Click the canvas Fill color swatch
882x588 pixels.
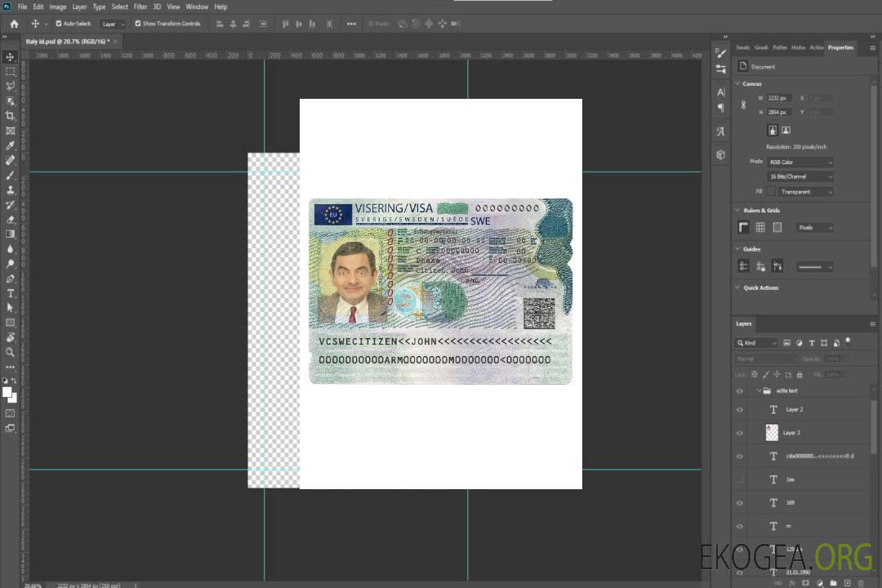point(771,192)
